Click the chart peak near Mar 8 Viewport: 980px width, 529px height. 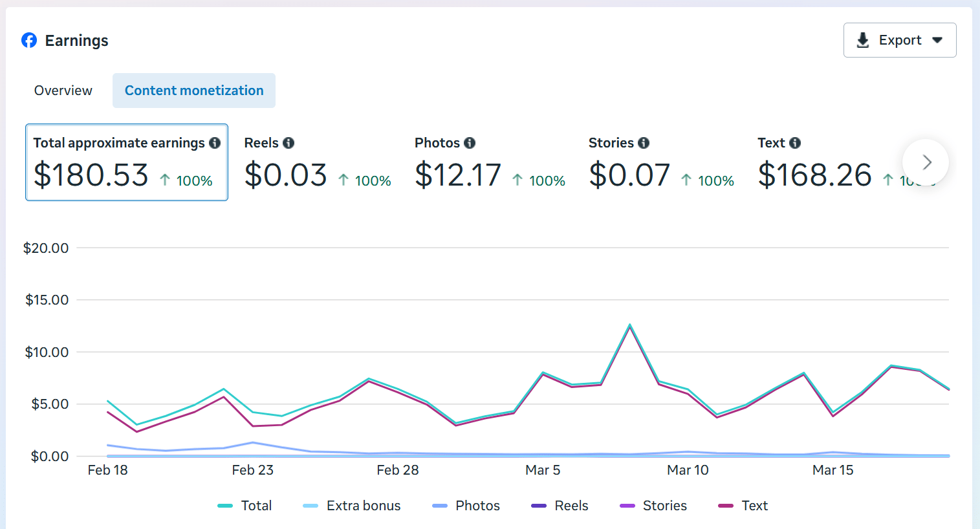[629, 325]
